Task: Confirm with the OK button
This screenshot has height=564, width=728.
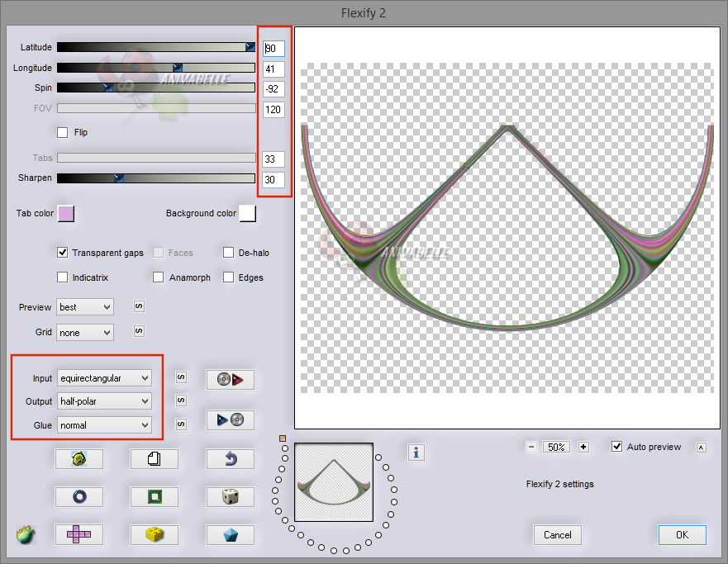Action: (x=682, y=535)
